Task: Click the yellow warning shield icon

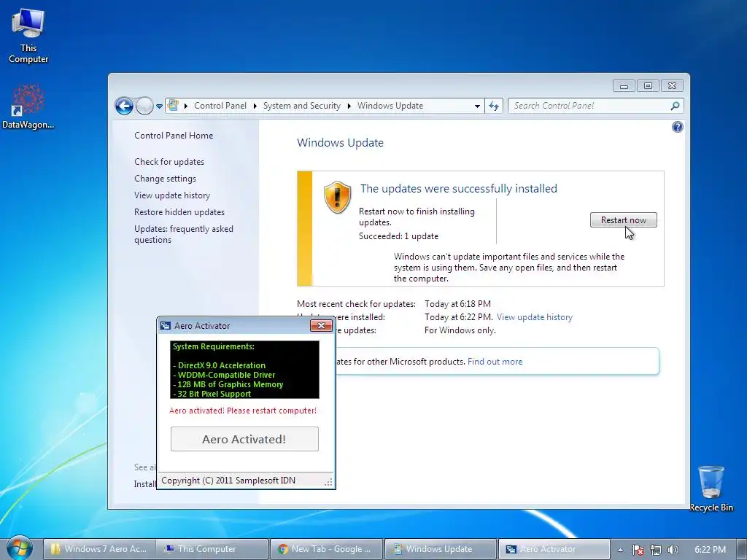Action: [337, 197]
